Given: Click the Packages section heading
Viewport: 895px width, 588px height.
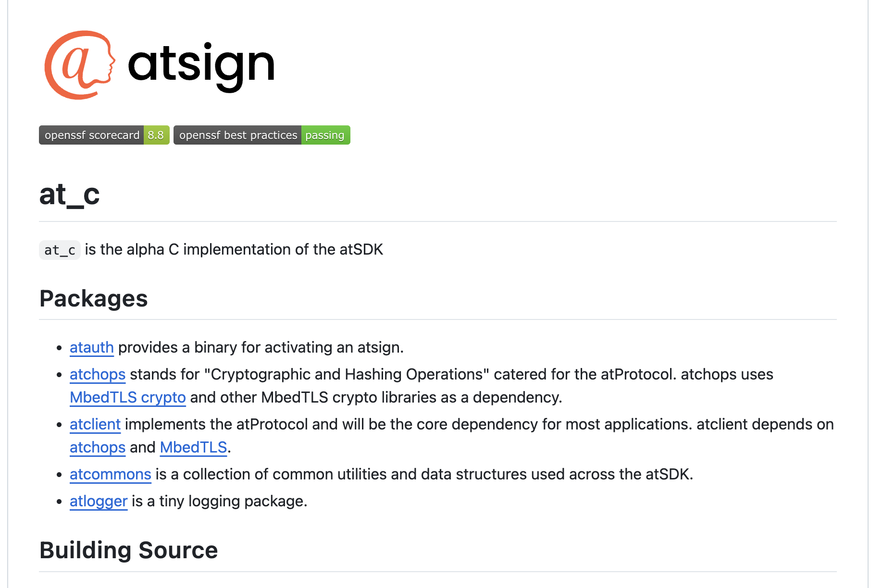Looking at the screenshot, I should (94, 298).
